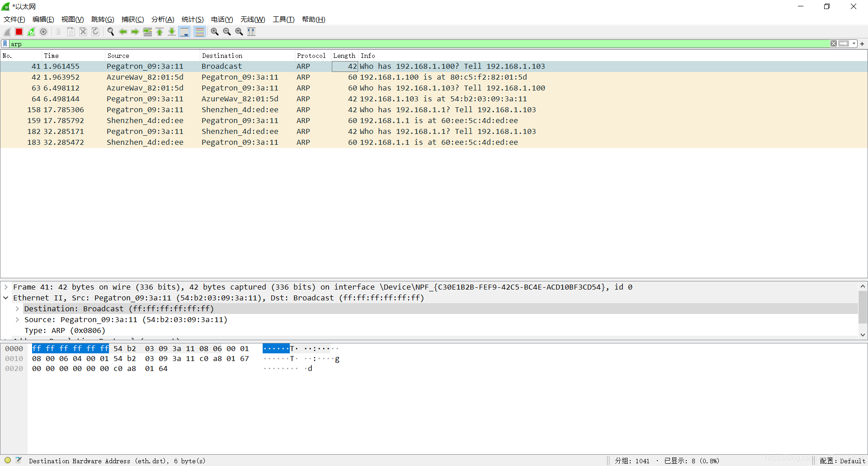Image resolution: width=868 pixels, height=466 pixels.
Task: Select packet 42 ARP reply row
Action: point(434,77)
